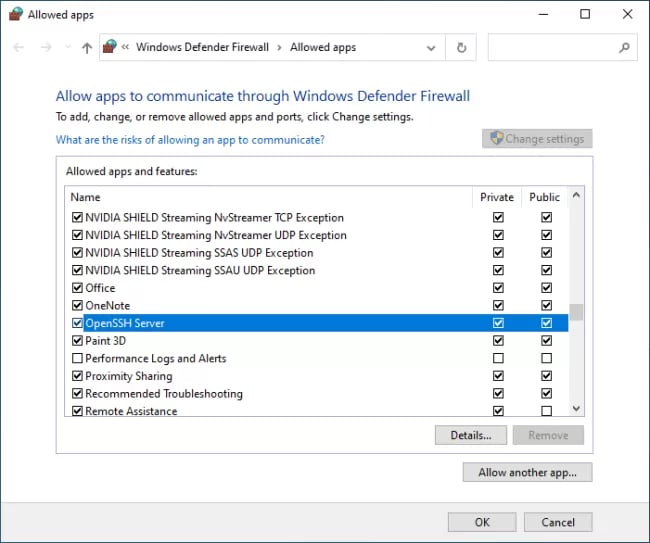Uncheck the Office app checkbox
The width and height of the screenshot is (650, 543).
[x=77, y=288]
